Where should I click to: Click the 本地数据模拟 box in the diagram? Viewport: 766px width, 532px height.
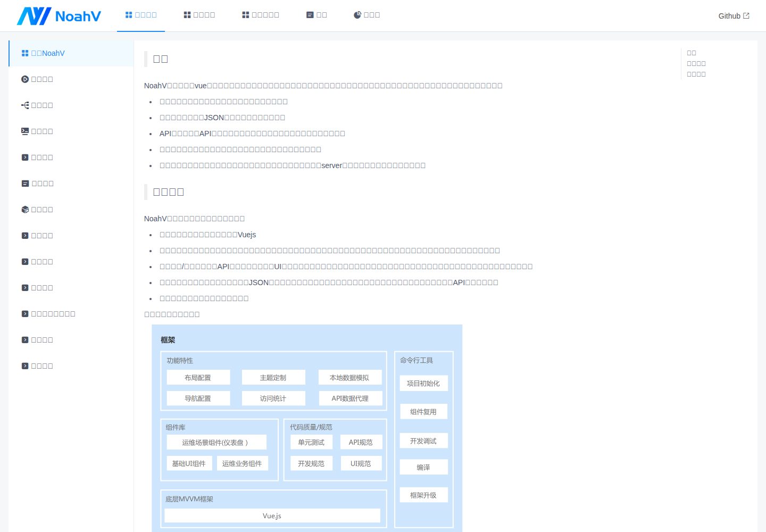[x=350, y=378]
